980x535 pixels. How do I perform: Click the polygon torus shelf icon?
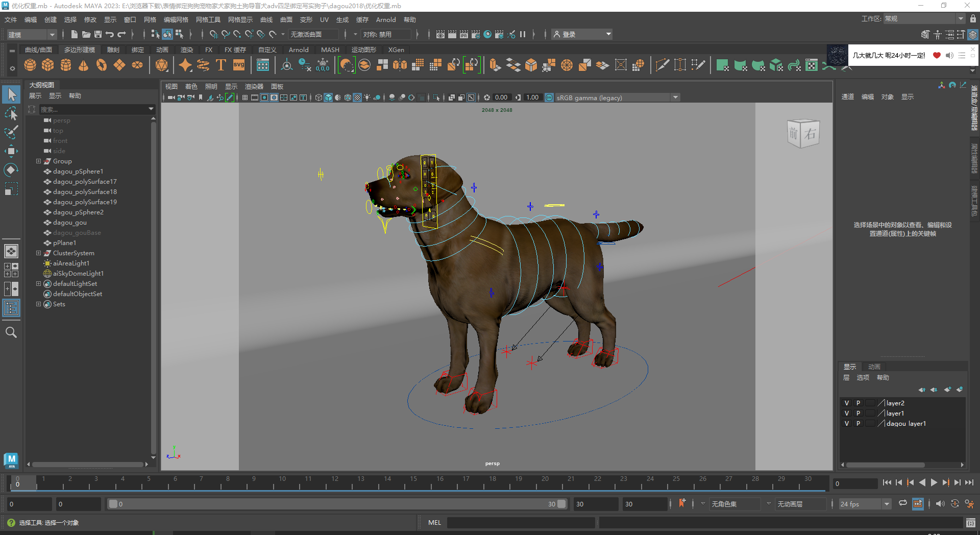102,65
